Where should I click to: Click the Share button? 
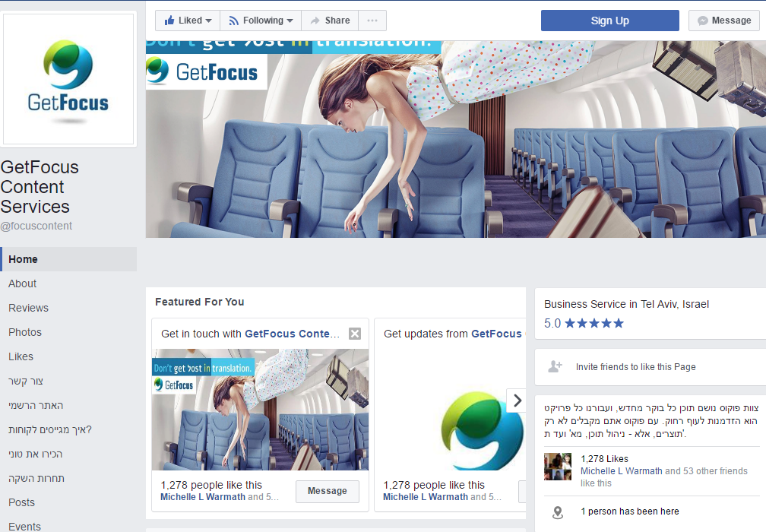[330, 21]
